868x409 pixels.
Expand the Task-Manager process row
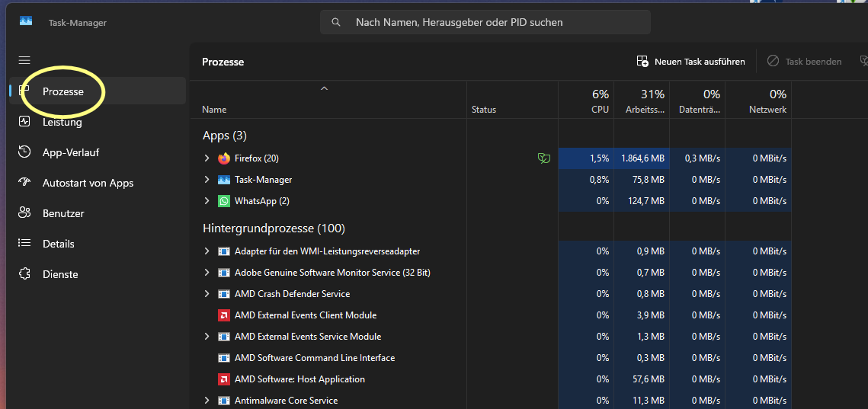(207, 180)
